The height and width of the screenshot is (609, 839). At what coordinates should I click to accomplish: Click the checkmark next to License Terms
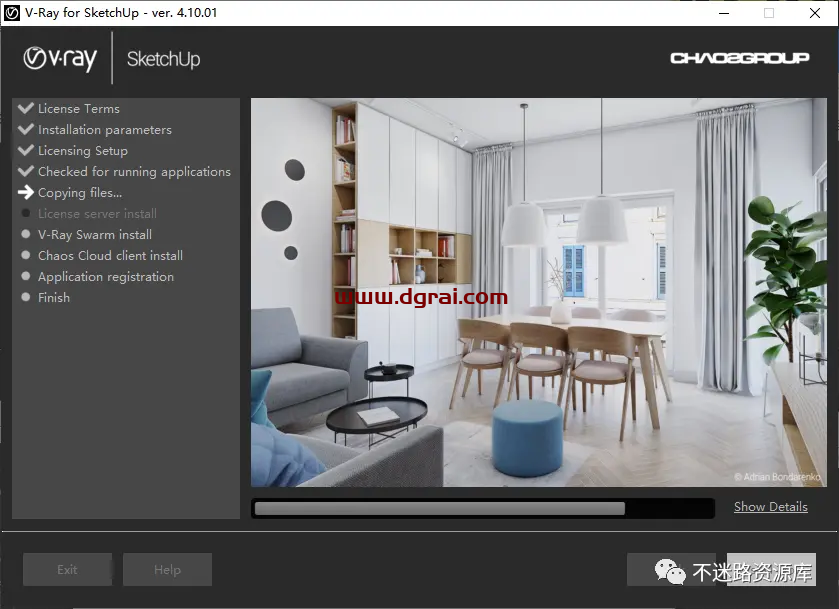click(26, 108)
